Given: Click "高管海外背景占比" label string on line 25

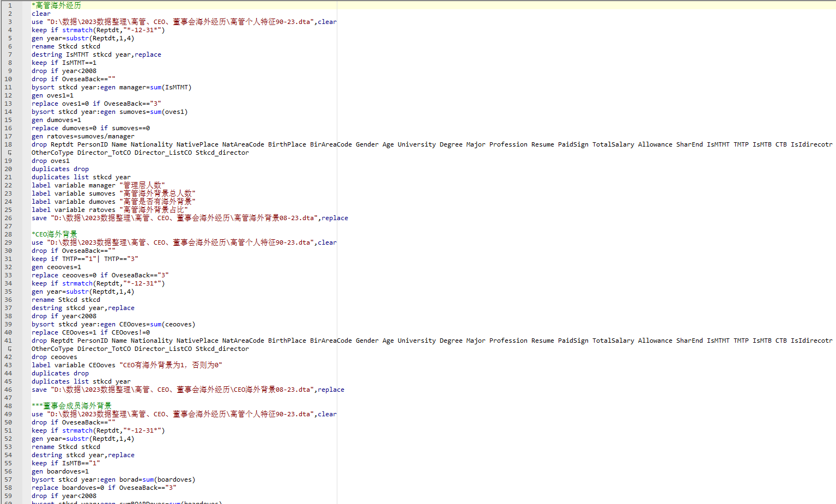Looking at the screenshot, I should tap(154, 210).
